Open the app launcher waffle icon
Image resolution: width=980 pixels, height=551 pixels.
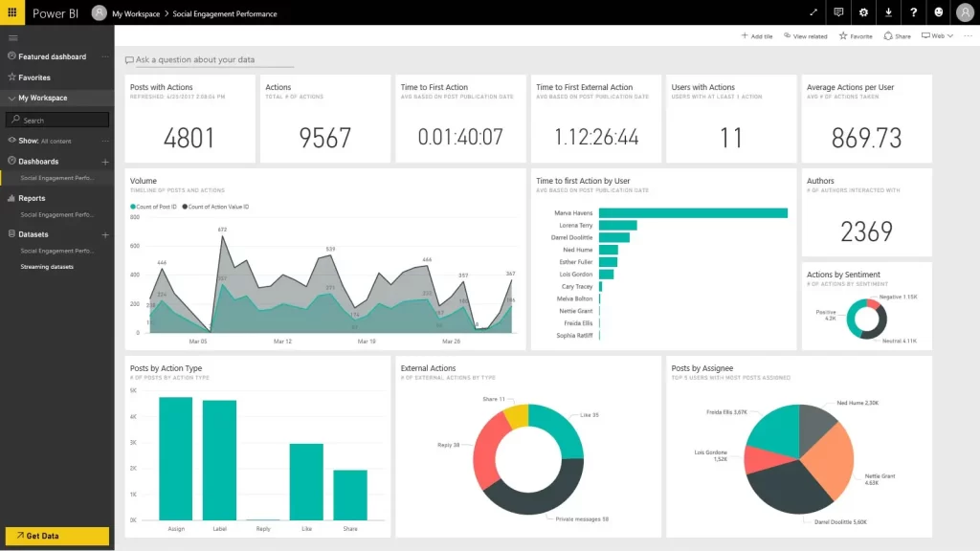pos(12,12)
